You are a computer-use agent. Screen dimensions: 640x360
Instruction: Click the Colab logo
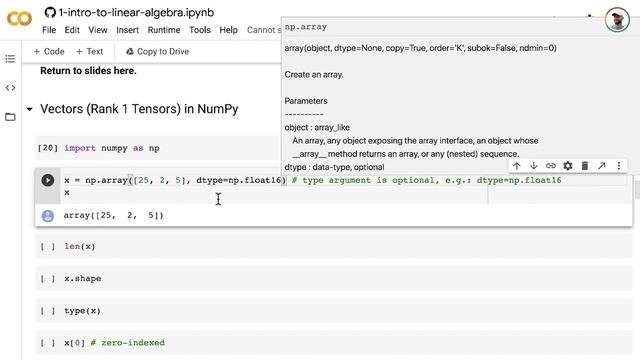click(x=19, y=19)
